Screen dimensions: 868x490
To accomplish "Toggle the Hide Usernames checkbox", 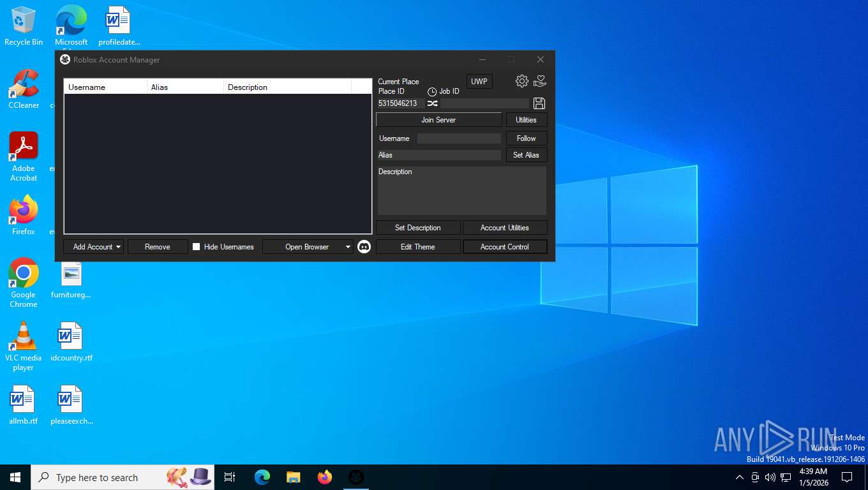I will (x=197, y=247).
